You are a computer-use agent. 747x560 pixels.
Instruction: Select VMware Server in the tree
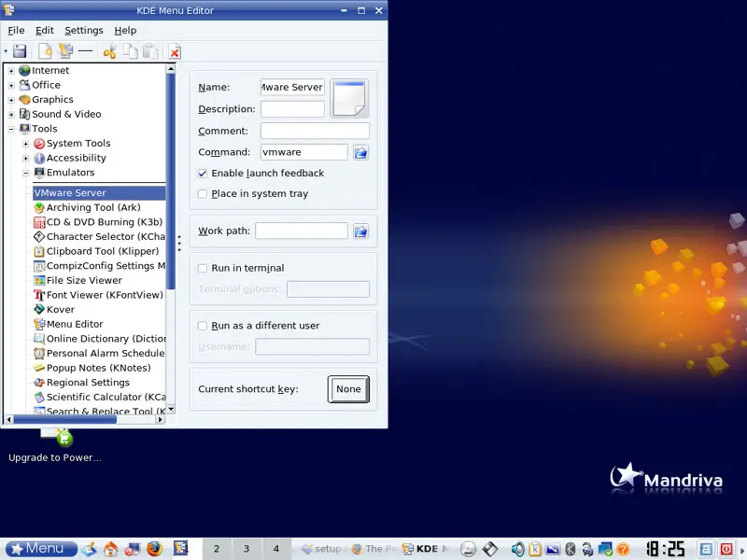click(x=99, y=193)
